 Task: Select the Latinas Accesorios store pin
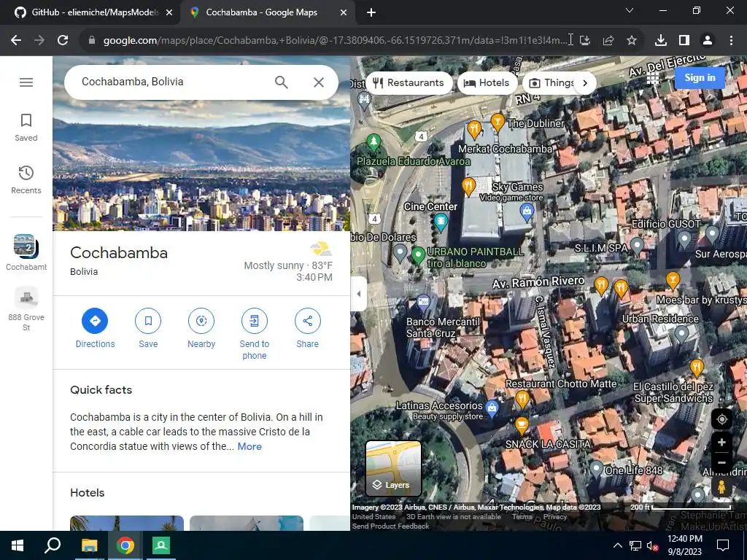tap(492, 408)
